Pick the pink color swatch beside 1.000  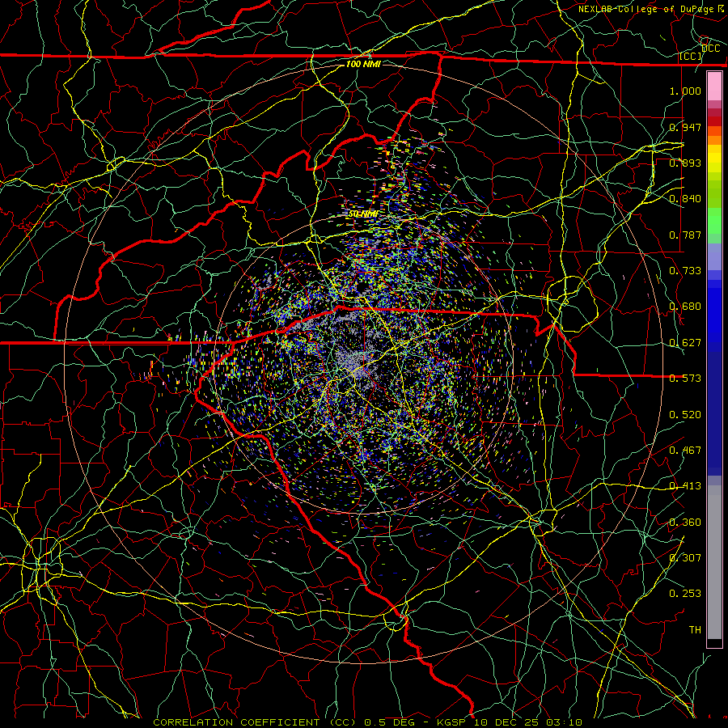click(714, 87)
